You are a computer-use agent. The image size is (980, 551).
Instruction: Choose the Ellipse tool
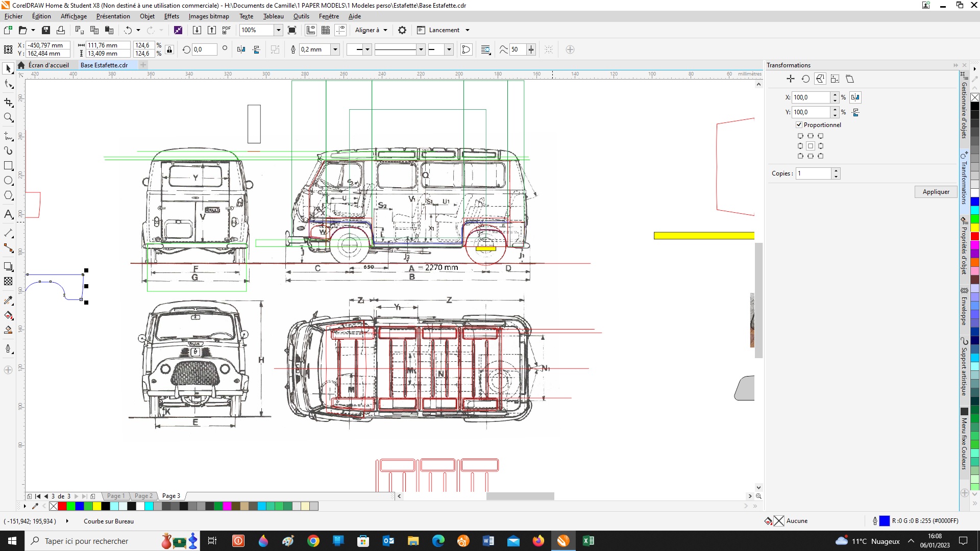tap(8, 181)
